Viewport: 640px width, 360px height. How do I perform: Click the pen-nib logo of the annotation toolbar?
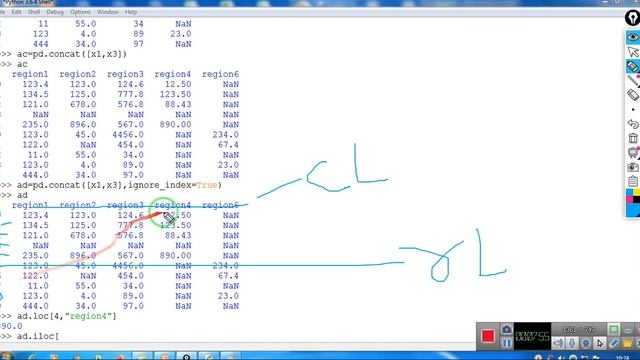pos(632,18)
